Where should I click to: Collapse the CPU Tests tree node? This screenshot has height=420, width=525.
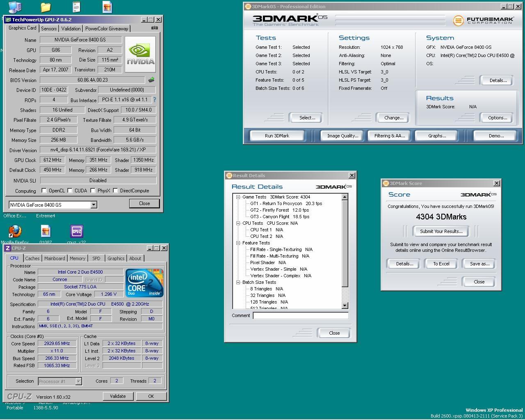click(238, 223)
